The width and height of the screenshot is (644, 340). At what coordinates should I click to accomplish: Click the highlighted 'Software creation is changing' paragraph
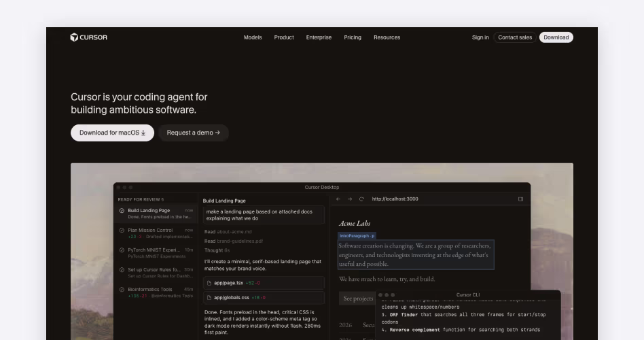pos(416,255)
